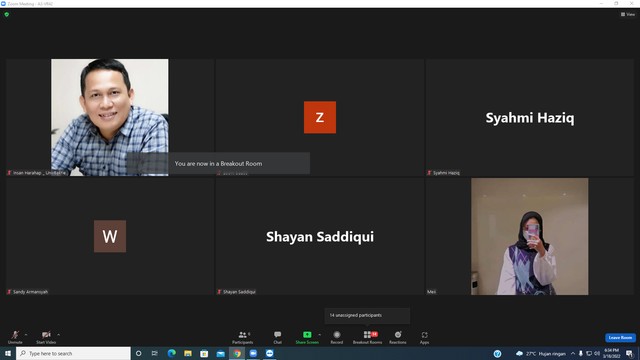The image size is (640, 360).
Task: Open the Participants panel
Action: coord(243,337)
